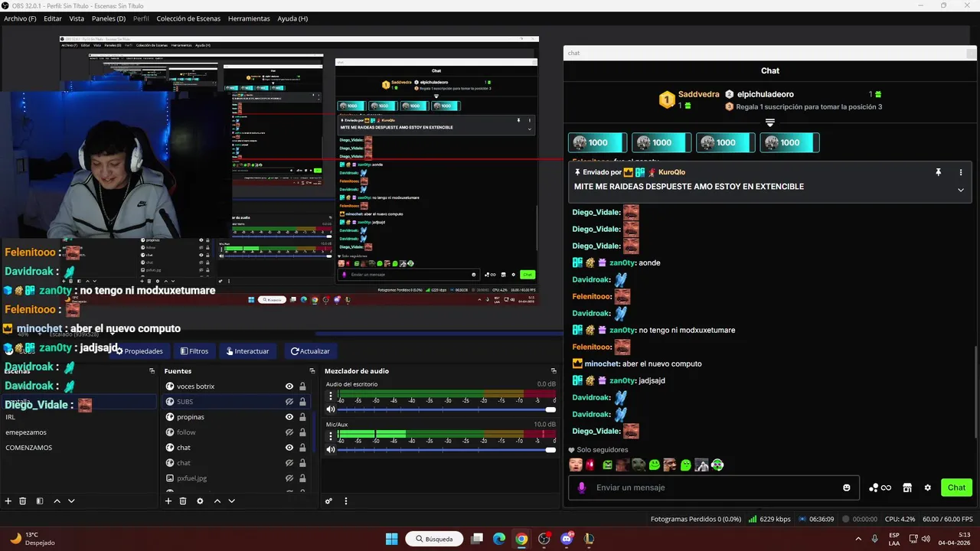Screen dimensions: 980x551
Task: Move the selected scene down
Action: pyautogui.click(x=71, y=501)
